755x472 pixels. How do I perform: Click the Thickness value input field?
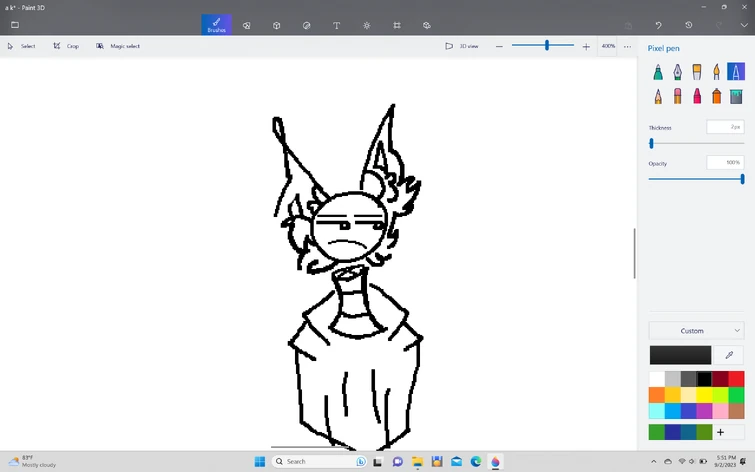725,127
